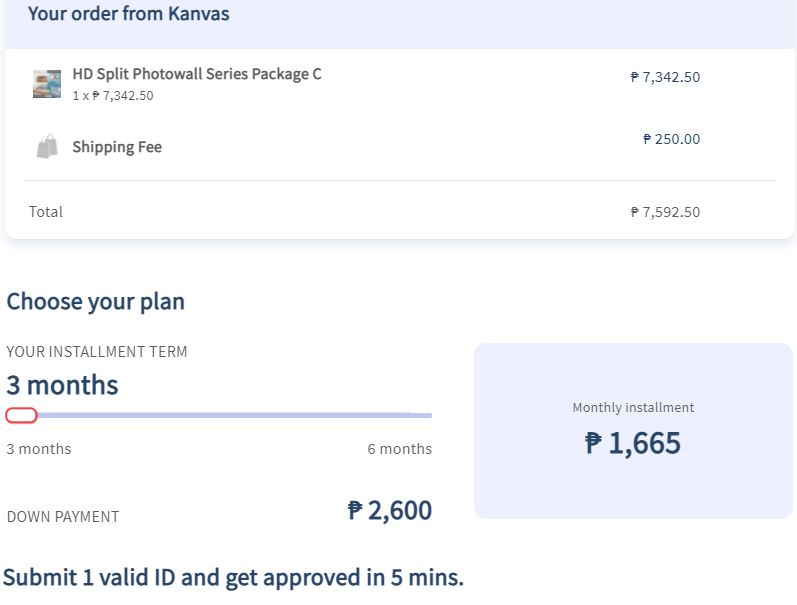Click the ₱ 2,600 down payment value
Viewport: 797px width, 605px height.
tap(390, 510)
